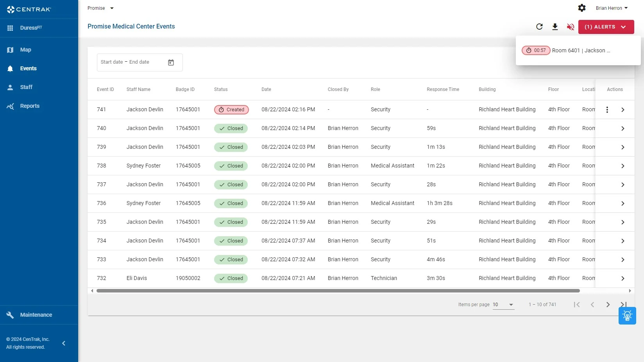644x362 pixels.
Task: Go to the next page
Action: click(608, 305)
